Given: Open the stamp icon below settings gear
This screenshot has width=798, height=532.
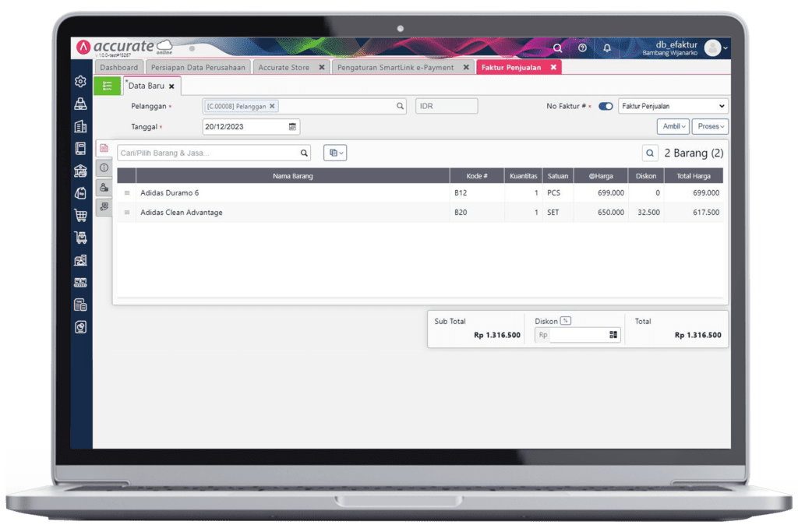Looking at the screenshot, I should pyautogui.click(x=80, y=104).
